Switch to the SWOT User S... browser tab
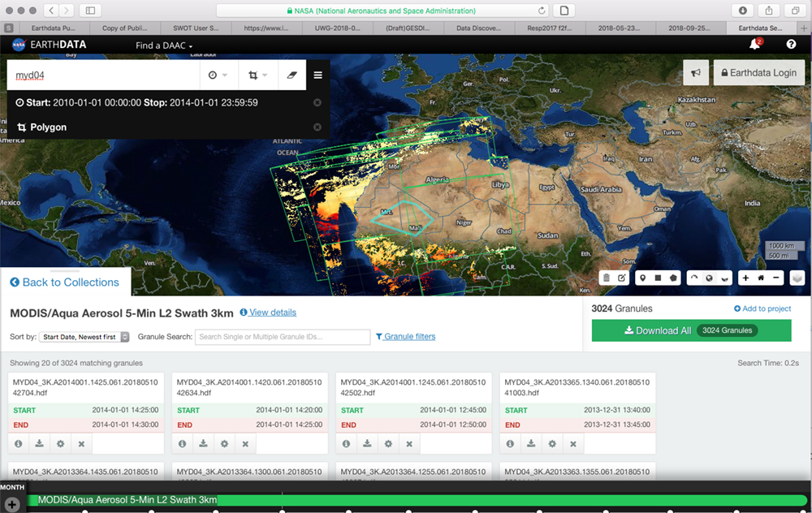The height and width of the screenshot is (513, 812). click(196, 28)
